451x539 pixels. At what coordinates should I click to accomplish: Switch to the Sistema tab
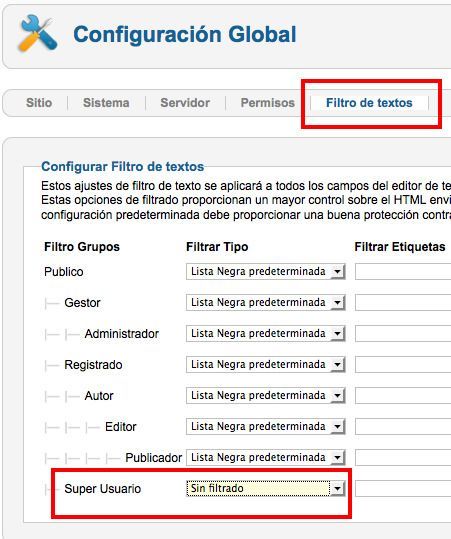[106, 102]
